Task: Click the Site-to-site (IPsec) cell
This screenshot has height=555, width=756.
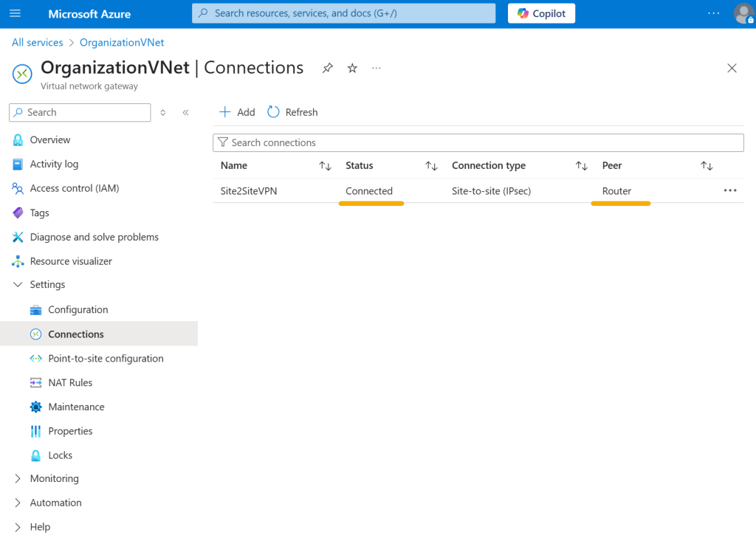Action: point(491,191)
